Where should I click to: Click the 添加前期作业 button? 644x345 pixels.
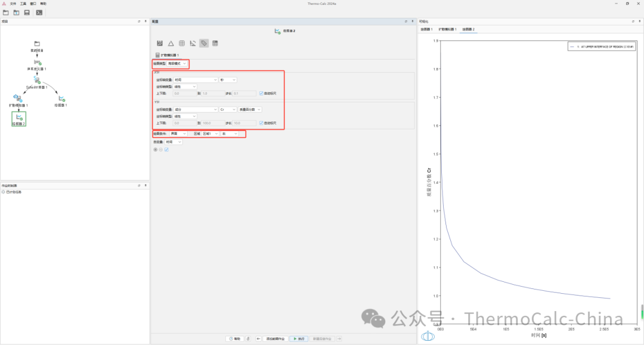pos(275,338)
